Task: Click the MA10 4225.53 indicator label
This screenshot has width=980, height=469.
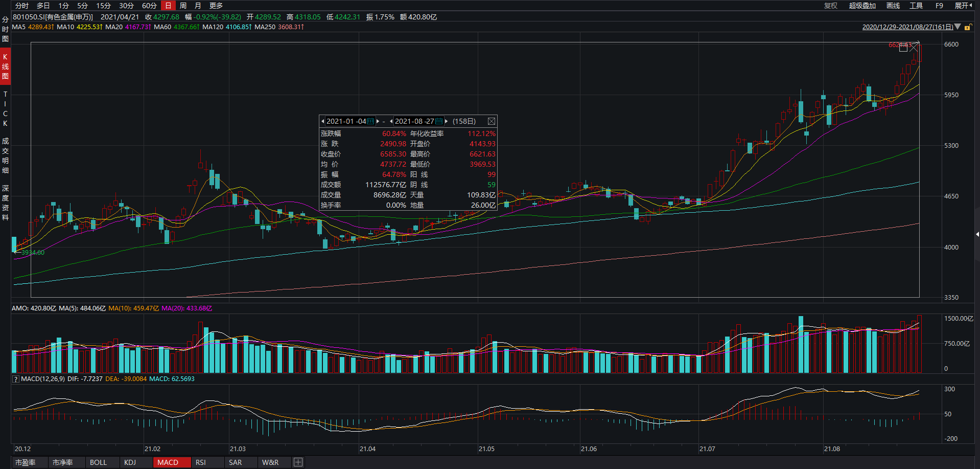Action: click(79, 27)
